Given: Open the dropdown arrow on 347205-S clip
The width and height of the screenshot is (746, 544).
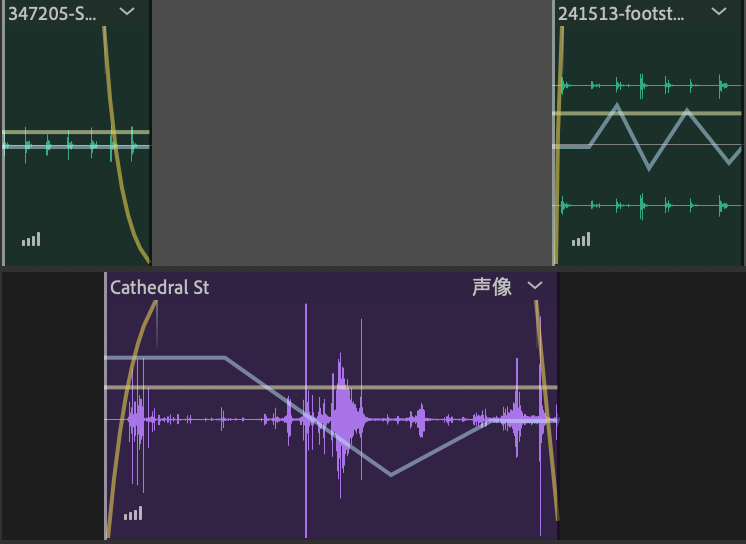Looking at the screenshot, I should (127, 12).
